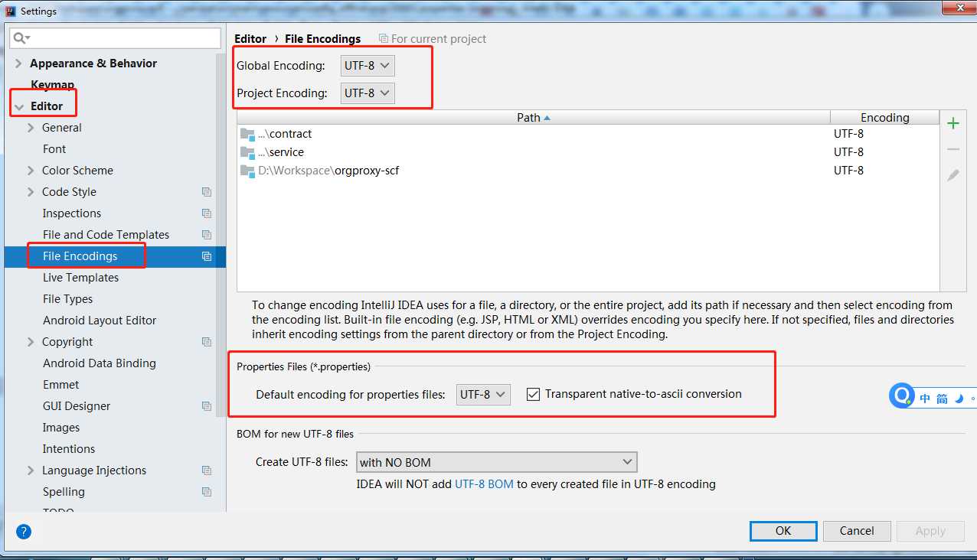Open the Live Templates page
This screenshot has width=977, height=560.
[80, 278]
